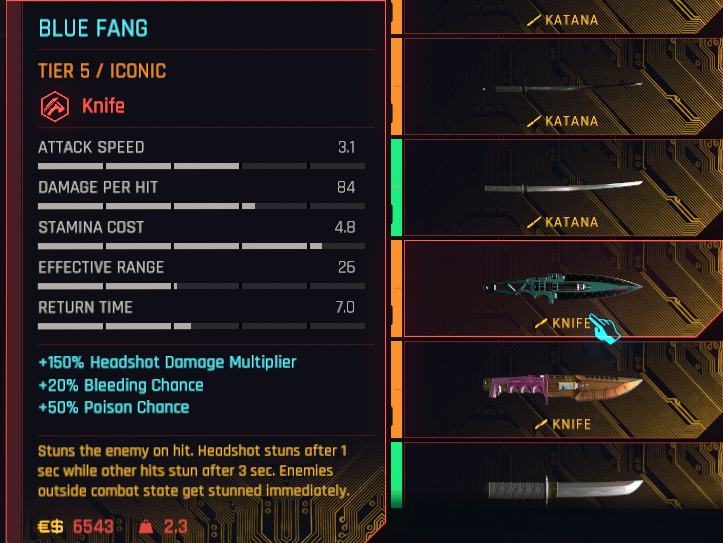The height and width of the screenshot is (543, 723).
Task: Click the Return Time stat bar
Action: tap(201, 326)
